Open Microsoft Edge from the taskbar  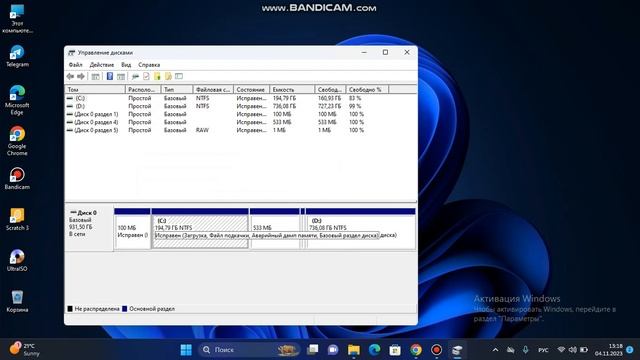374,350
